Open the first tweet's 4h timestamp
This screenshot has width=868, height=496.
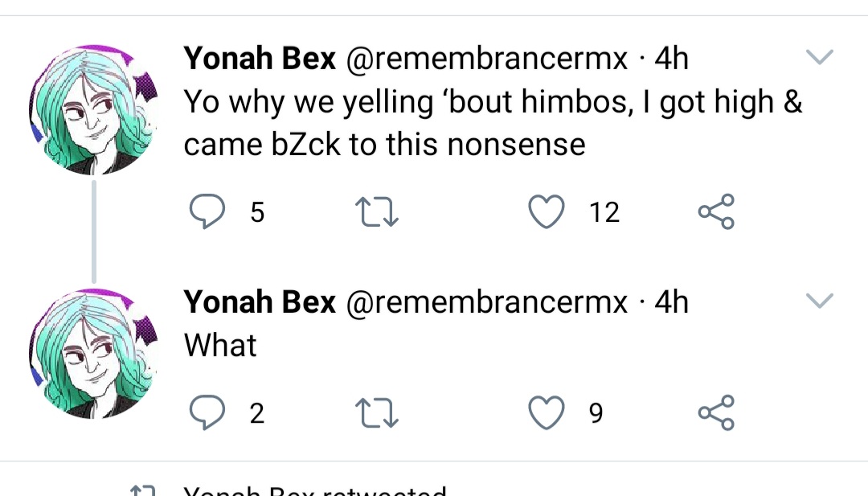click(671, 58)
